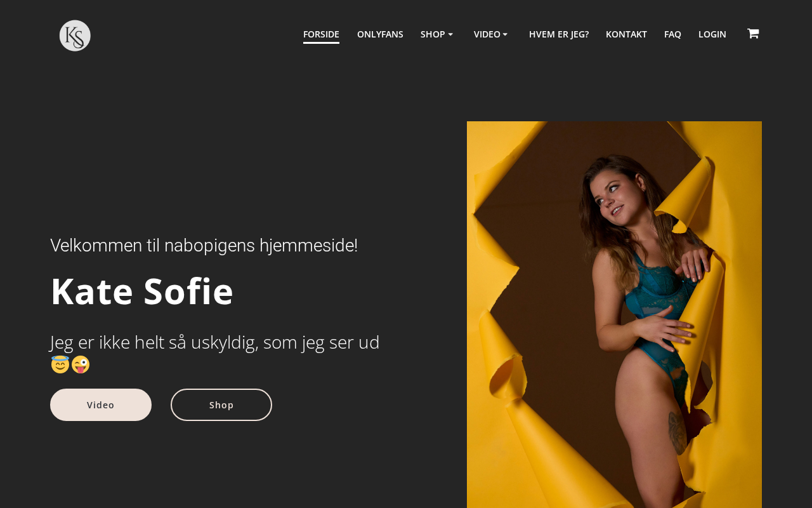Open the FAQ menu item
812x508 pixels.
672,34
